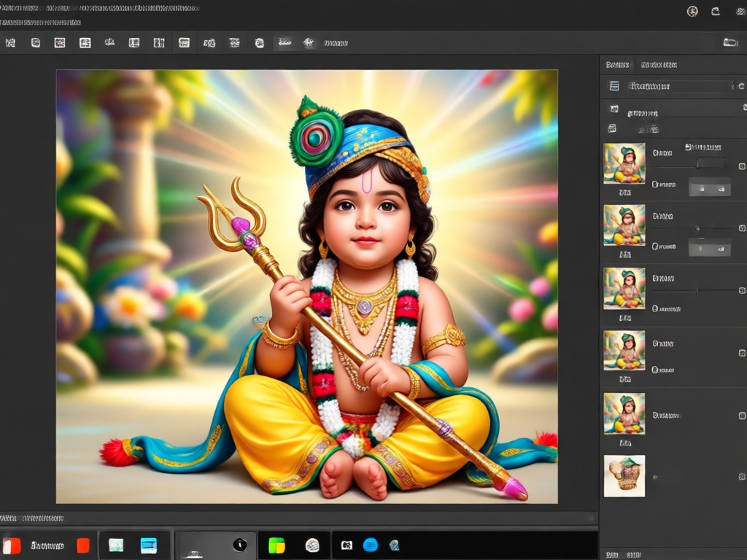747x560 pixels.
Task: Adjust the slider in the third layer row
Action: pos(697,290)
